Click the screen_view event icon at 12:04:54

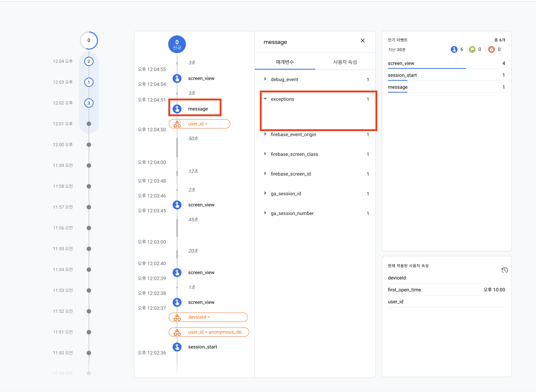(x=177, y=78)
